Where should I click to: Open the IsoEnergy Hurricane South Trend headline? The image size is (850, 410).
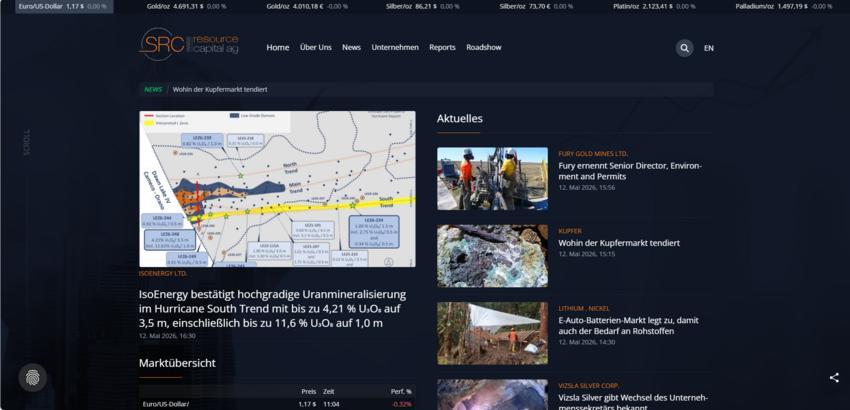coord(272,309)
